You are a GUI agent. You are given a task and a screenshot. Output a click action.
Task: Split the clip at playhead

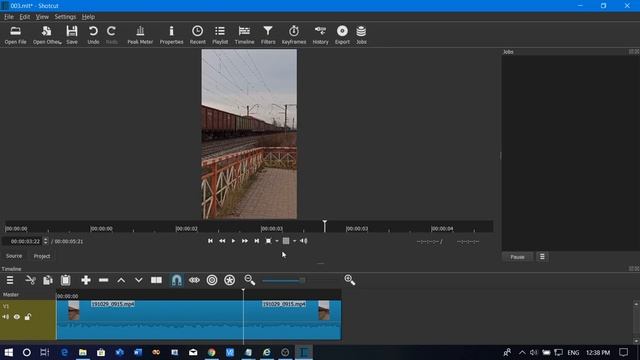[156, 280]
